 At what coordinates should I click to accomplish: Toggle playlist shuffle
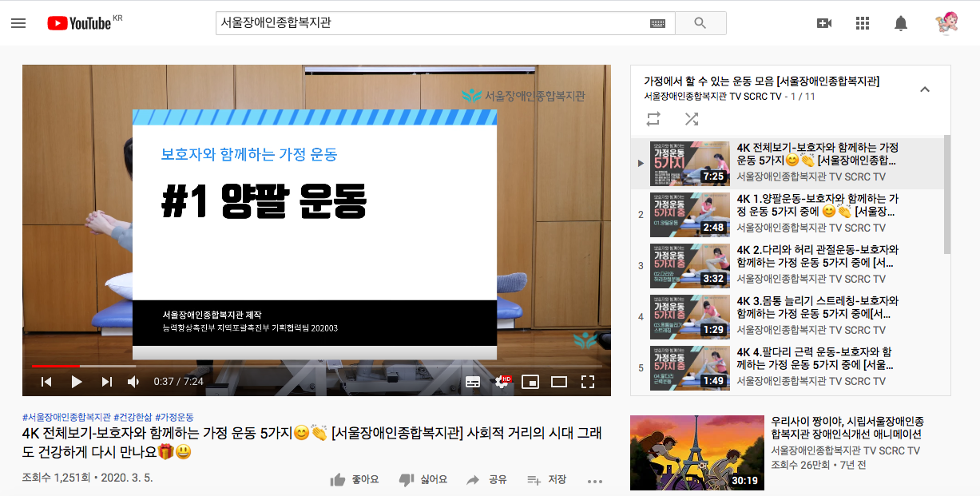(x=691, y=118)
